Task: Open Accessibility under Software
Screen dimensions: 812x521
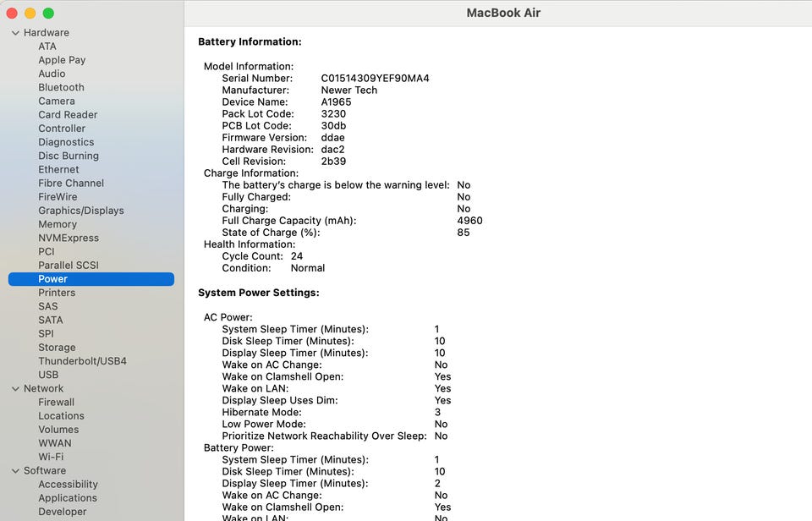Action: click(68, 485)
